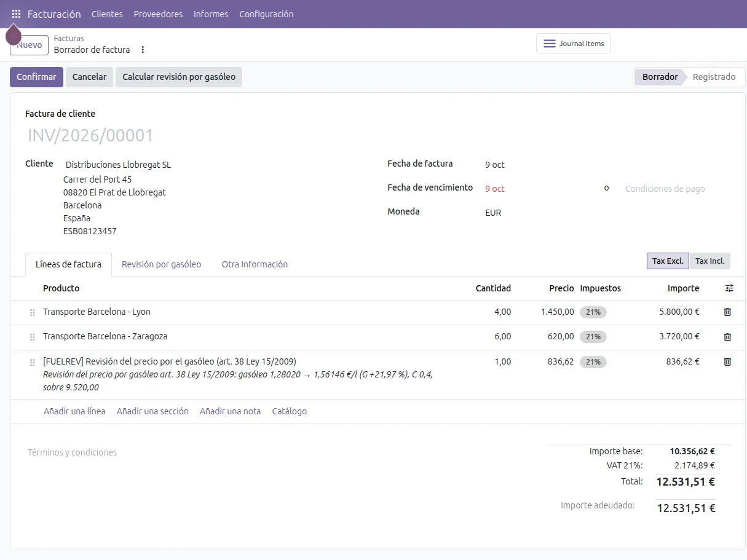Open column settings adjustments icon in table header
Viewport: 747px width, 560px height.
[729, 288]
